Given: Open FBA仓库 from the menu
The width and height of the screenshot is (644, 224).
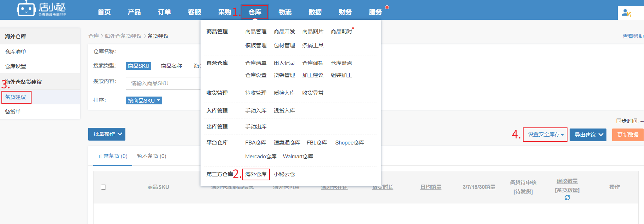Looking at the screenshot, I should [x=255, y=143].
